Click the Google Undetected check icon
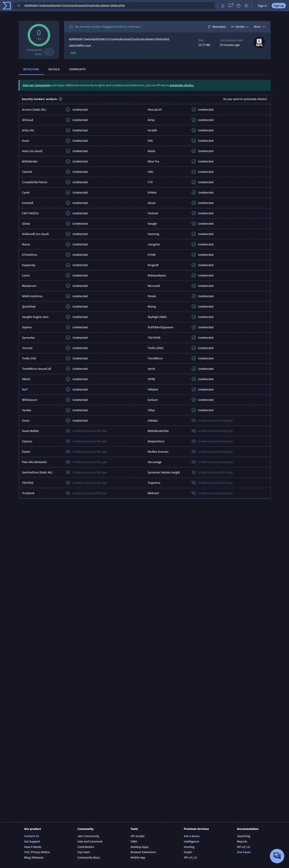The image size is (289, 868). pos(194,224)
